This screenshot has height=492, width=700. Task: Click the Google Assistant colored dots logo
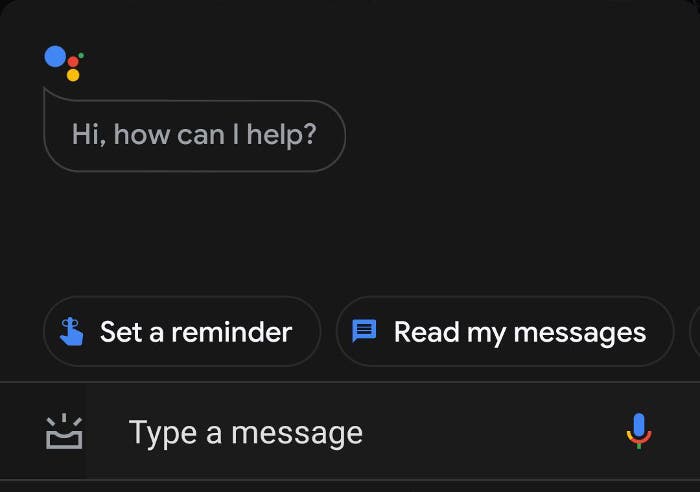(64, 63)
